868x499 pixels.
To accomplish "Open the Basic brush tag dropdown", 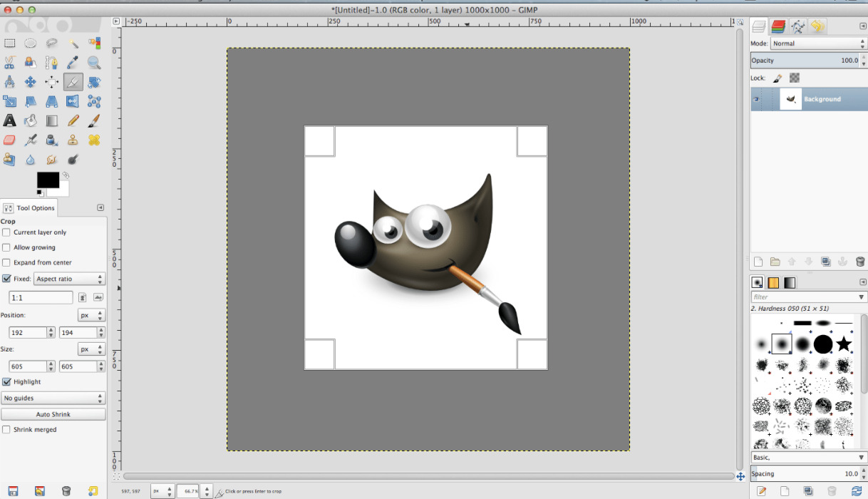I will click(x=808, y=457).
